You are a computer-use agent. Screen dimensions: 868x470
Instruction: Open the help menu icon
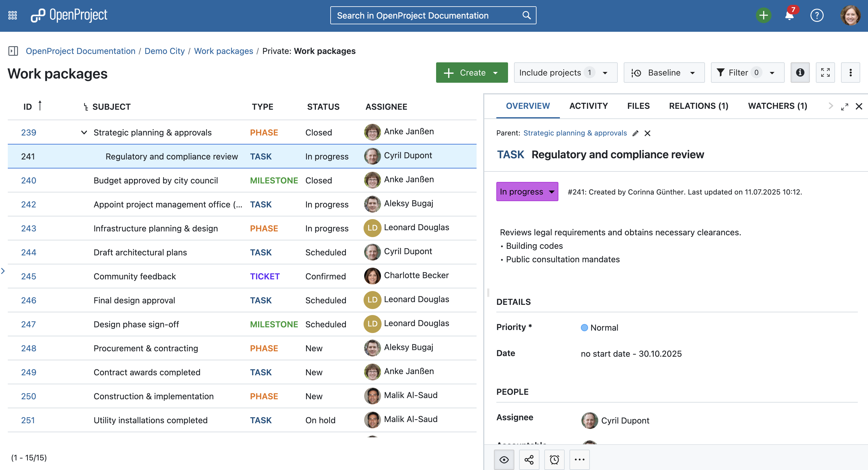point(816,16)
